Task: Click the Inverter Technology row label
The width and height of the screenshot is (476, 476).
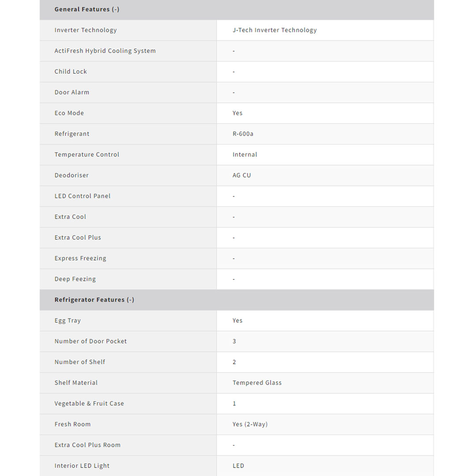Action: 86,30
